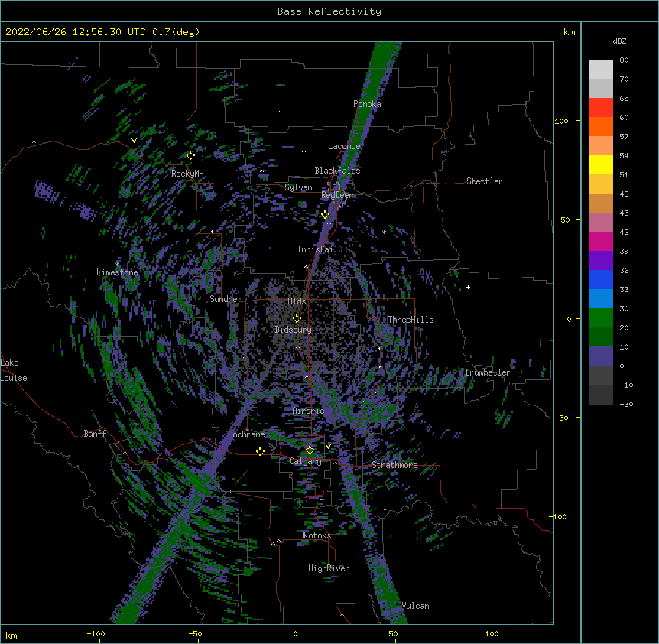This screenshot has width=659, height=644.
Task: Click the asterisk marker above Limestone label
Action: click(x=118, y=264)
